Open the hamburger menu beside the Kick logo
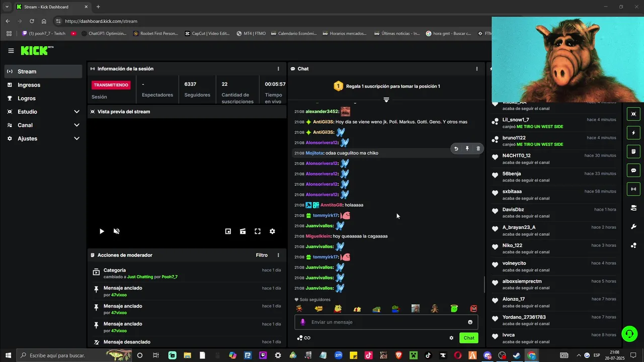This screenshot has height=362, width=644. pyautogui.click(x=11, y=51)
